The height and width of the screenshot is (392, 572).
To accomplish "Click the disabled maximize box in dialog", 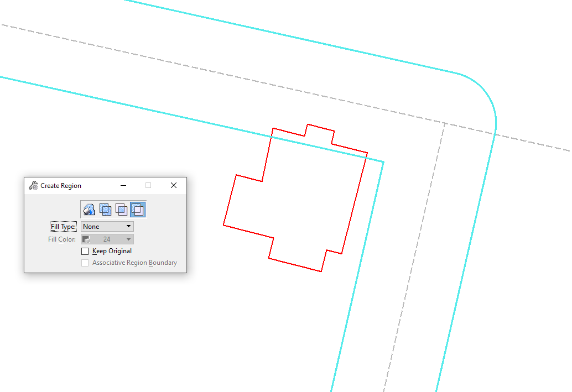I will click(x=148, y=186).
